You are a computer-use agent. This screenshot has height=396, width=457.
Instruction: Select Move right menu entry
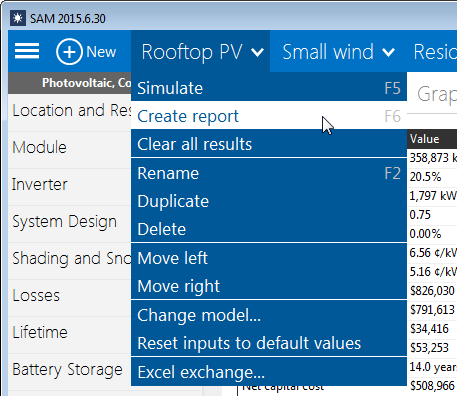tap(269, 286)
